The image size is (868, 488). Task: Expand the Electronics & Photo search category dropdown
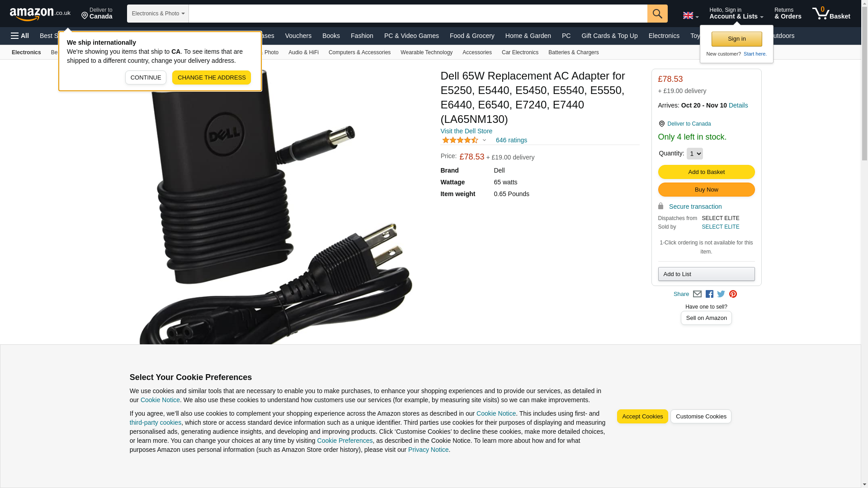click(158, 14)
